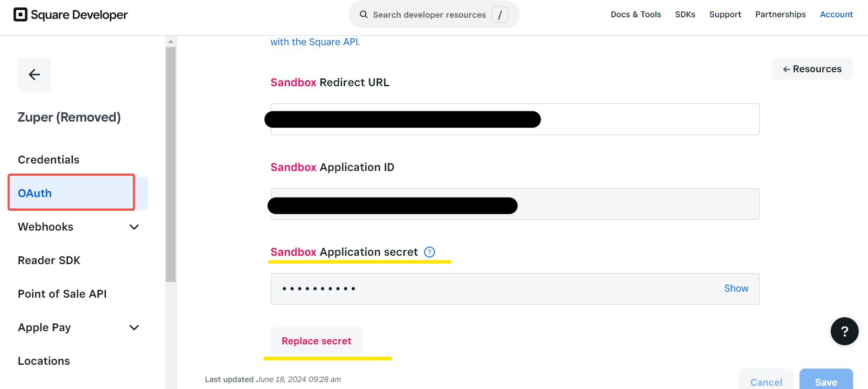
Task: Open the Credentials sidebar section
Action: click(x=48, y=160)
